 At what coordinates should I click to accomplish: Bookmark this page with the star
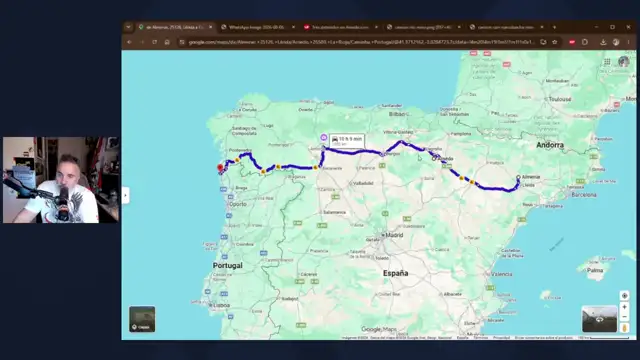[x=555, y=42]
